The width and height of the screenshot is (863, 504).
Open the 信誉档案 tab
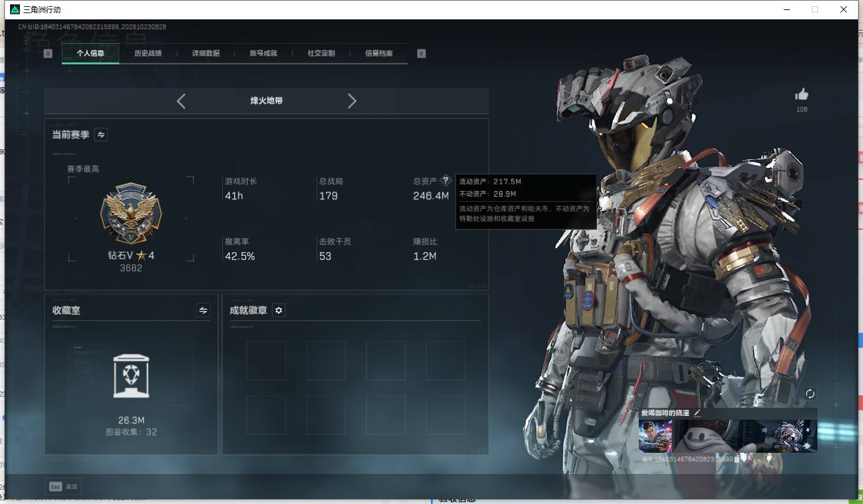379,54
